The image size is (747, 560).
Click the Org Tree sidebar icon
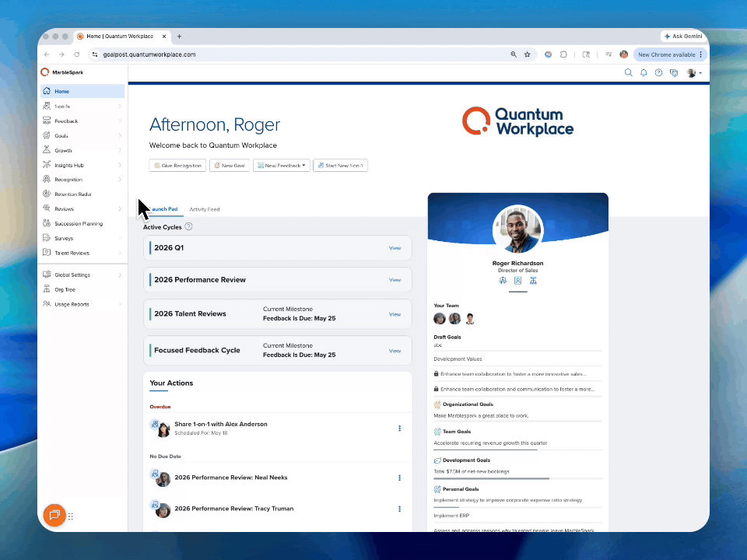click(x=47, y=289)
